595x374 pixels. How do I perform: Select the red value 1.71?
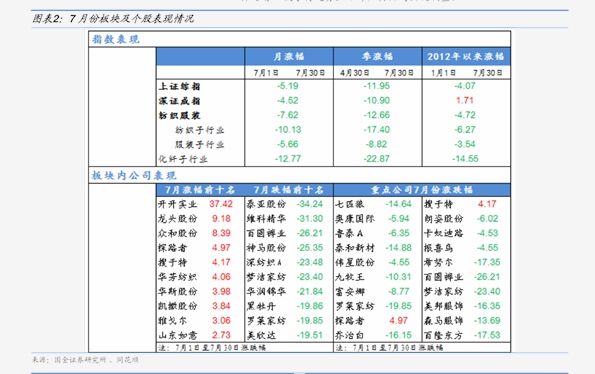tap(465, 101)
